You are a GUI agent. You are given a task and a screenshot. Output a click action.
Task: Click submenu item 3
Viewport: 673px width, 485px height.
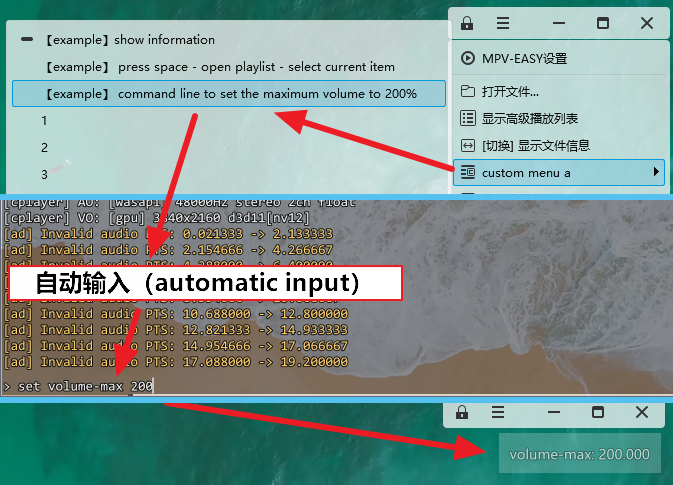pyautogui.click(x=229, y=174)
